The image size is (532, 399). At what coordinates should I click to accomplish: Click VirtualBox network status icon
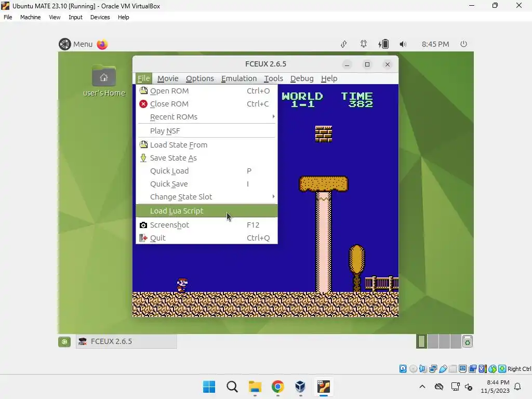click(433, 368)
